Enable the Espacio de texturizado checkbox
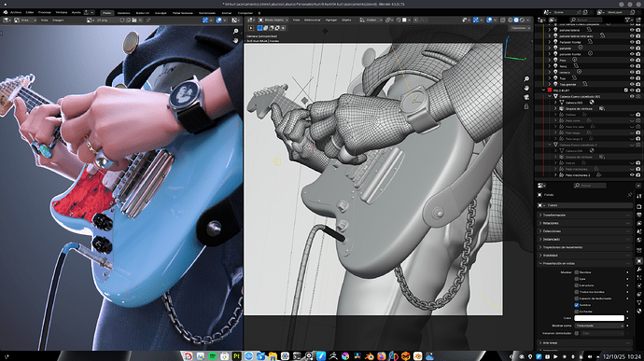Viewport: 644px width, 361px height. pyautogui.click(x=577, y=299)
